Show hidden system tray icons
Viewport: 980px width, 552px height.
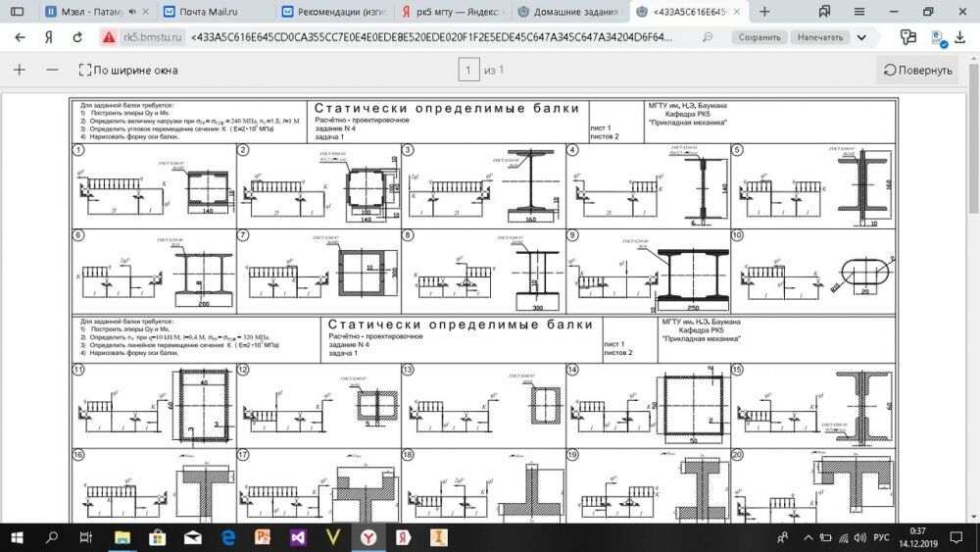coord(808,537)
